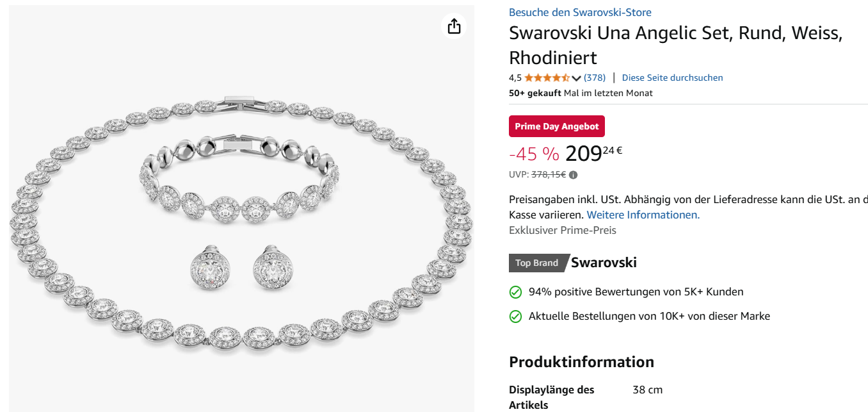Click the Produktinformation heading
Image resolution: width=868 pixels, height=412 pixels.
(581, 362)
